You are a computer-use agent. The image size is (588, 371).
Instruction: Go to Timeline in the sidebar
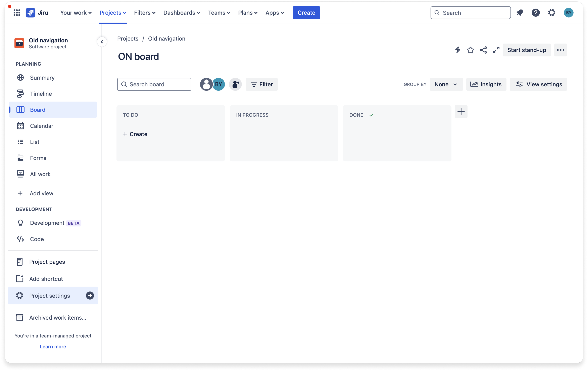point(41,94)
